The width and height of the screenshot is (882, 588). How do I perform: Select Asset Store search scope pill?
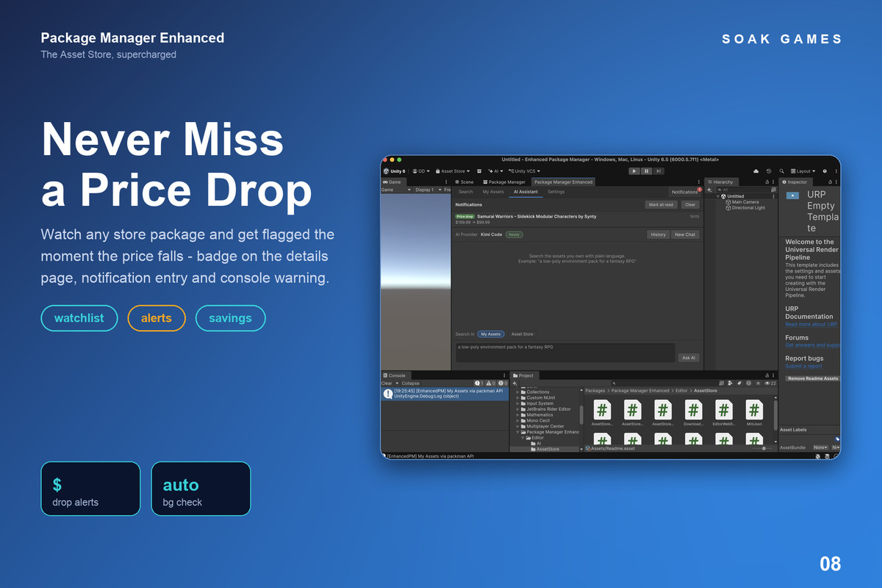(522, 334)
